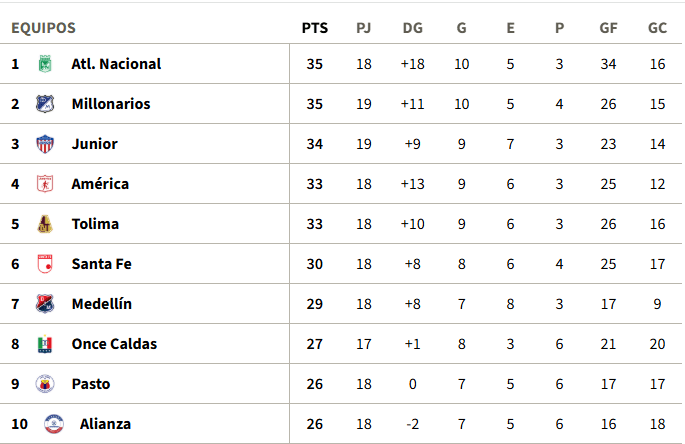The image size is (685, 444).
Task: Click the Santa Fe team crest
Action: (x=45, y=264)
